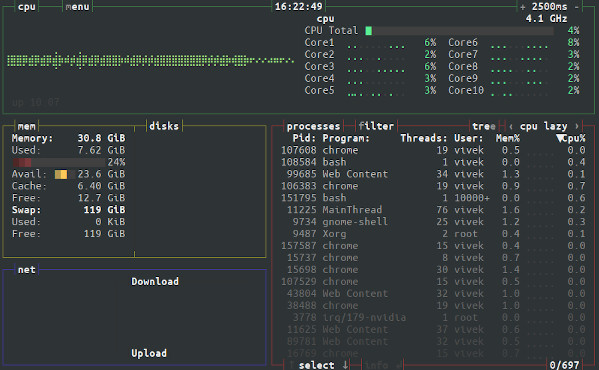Select process 15698 chrome

(433, 270)
